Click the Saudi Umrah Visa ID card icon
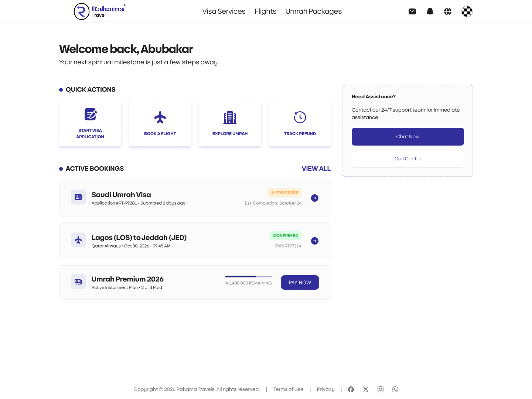The height and width of the screenshot is (399, 532). pos(78,197)
